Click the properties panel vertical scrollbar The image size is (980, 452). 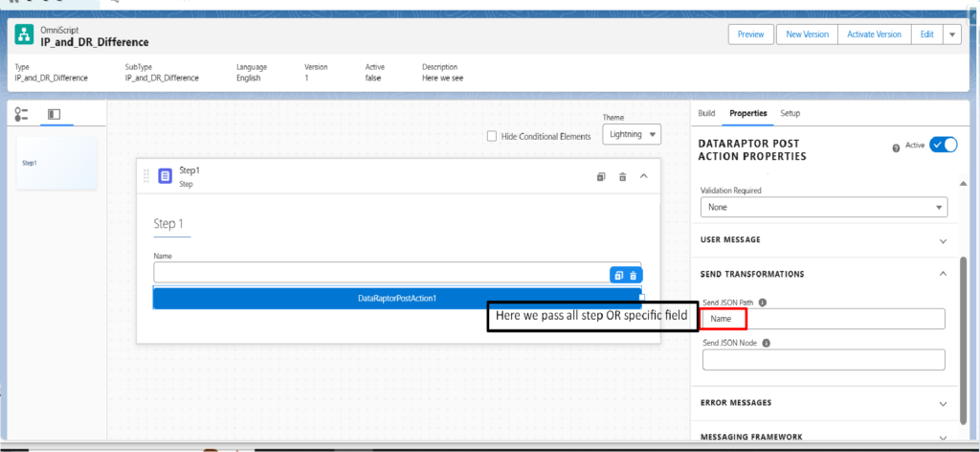point(965,341)
